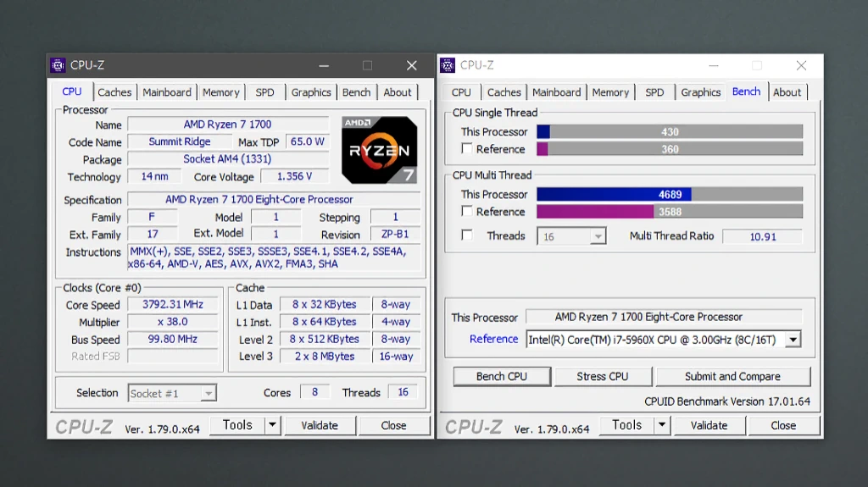Click the Core Speed value 3792.31 MHz
868x487 pixels.
(x=173, y=304)
